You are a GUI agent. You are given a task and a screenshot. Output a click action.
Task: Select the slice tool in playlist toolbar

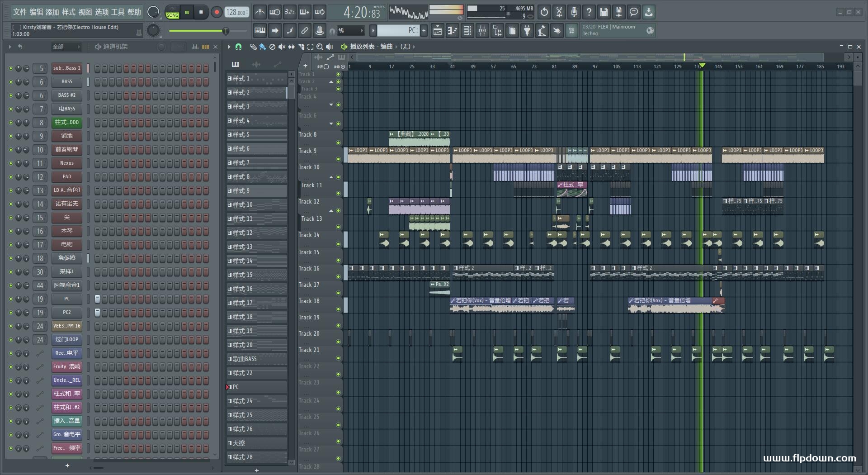click(x=301, y=47)
